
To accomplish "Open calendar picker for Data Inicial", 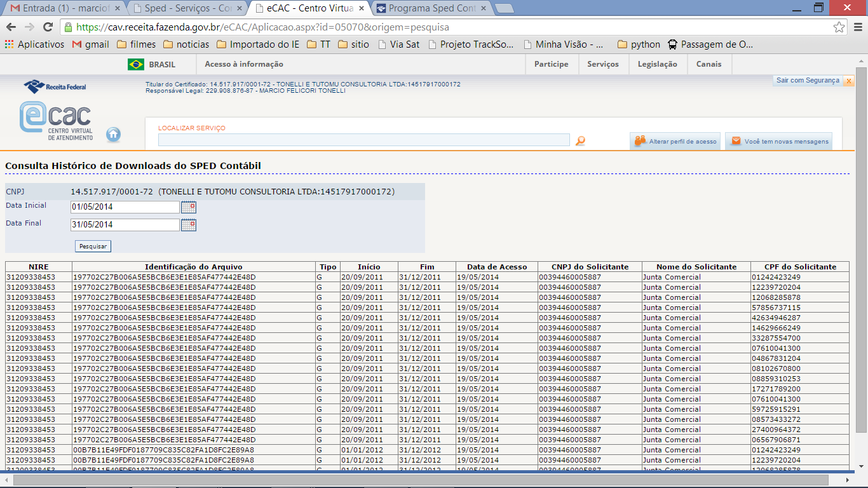I will [189, 207].
